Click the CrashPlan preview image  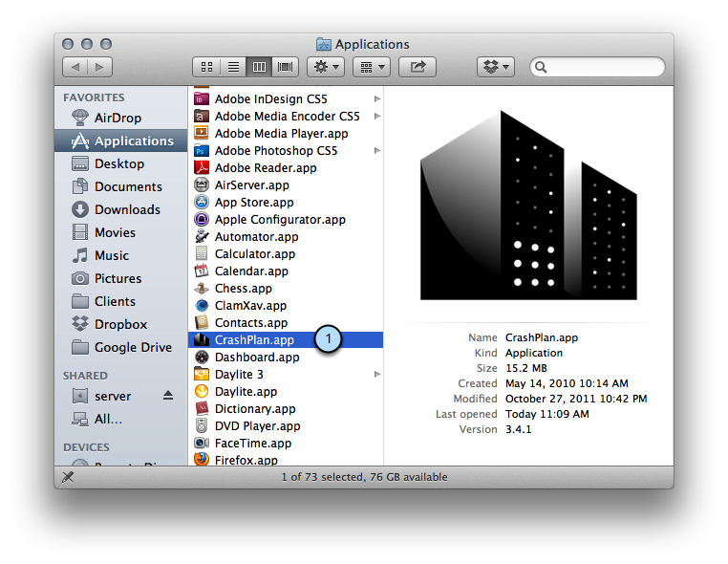coord(528,205)
